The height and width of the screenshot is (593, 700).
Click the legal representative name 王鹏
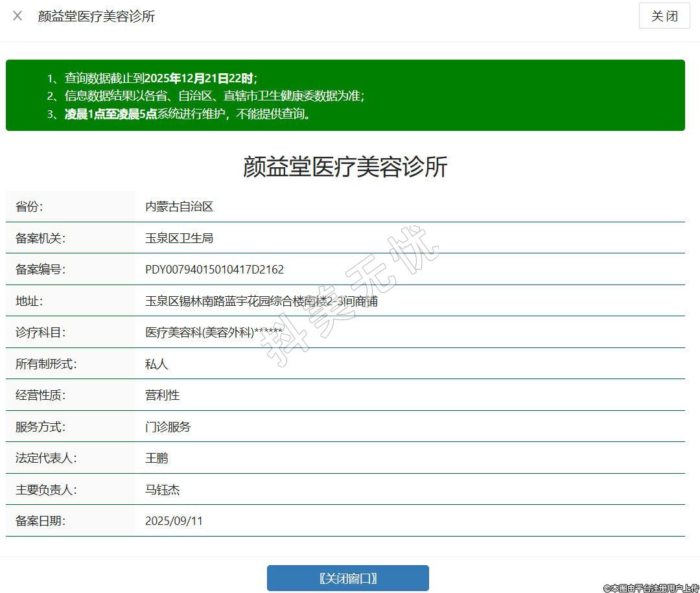[156, 458]
